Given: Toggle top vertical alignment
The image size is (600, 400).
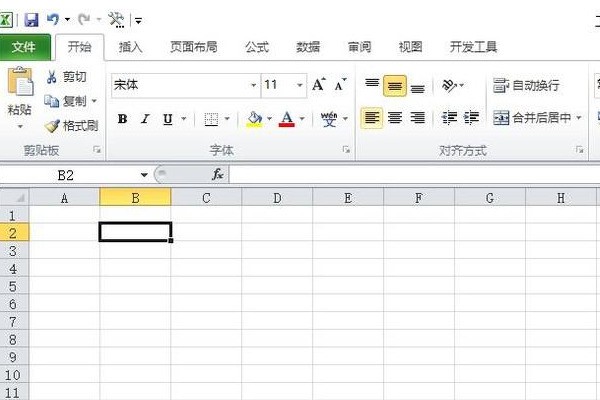Looking at the screenshot, I should (372, 85).
